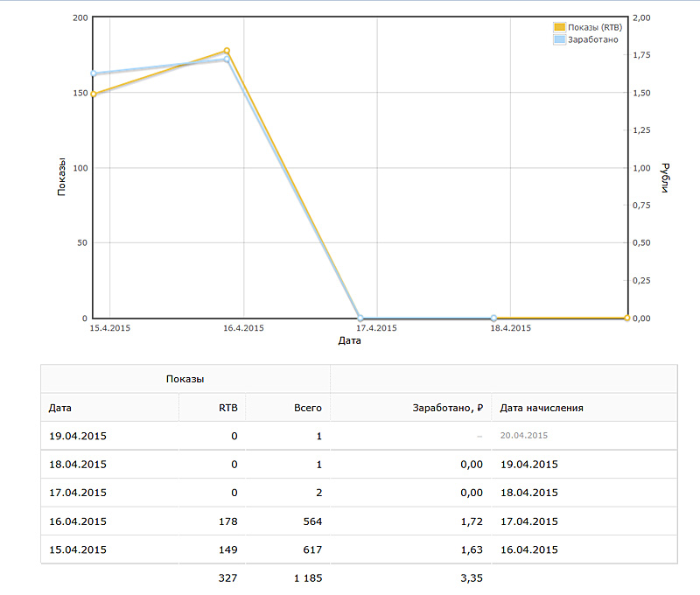Click the orange data point at 15.4.2015

click(x=93, y=94)
